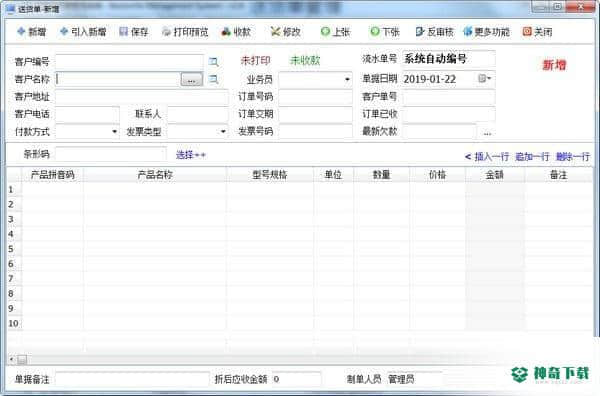Click the 关闭 toolbar button
600x396 pixels.
tap(537, 32)
